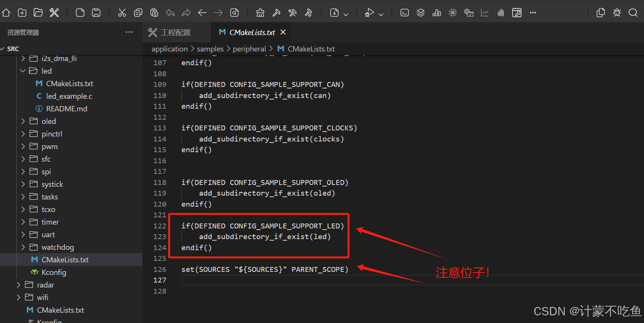The height and width of the screenshot is (323, 644).
Task: Click the search magnifier icon at right
Action: click(633, 13)
